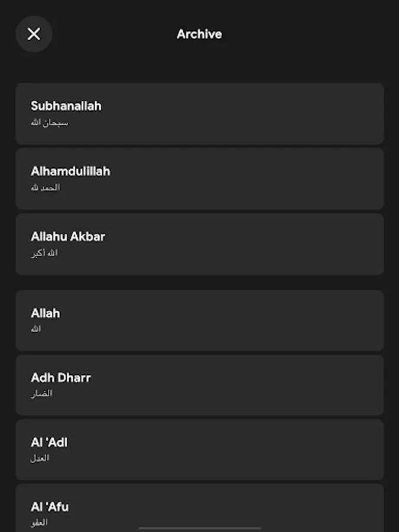Select the Adh Dharr name

61,378
